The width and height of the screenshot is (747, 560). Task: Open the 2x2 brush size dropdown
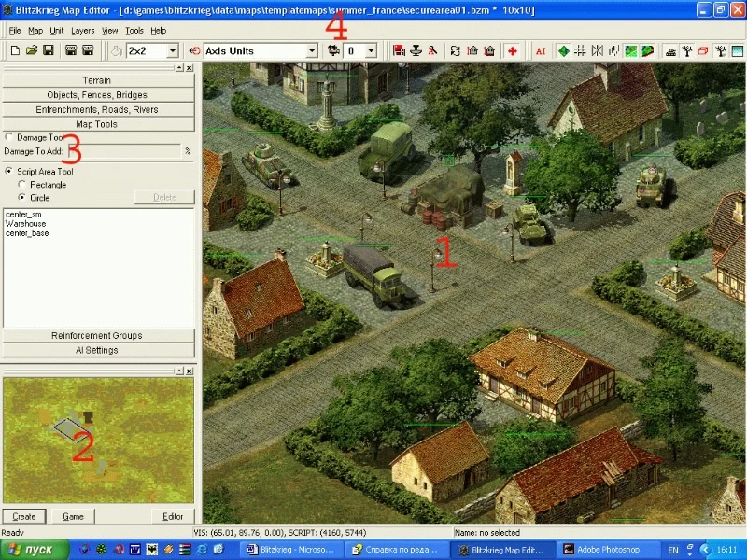click(x=173, y=50)
